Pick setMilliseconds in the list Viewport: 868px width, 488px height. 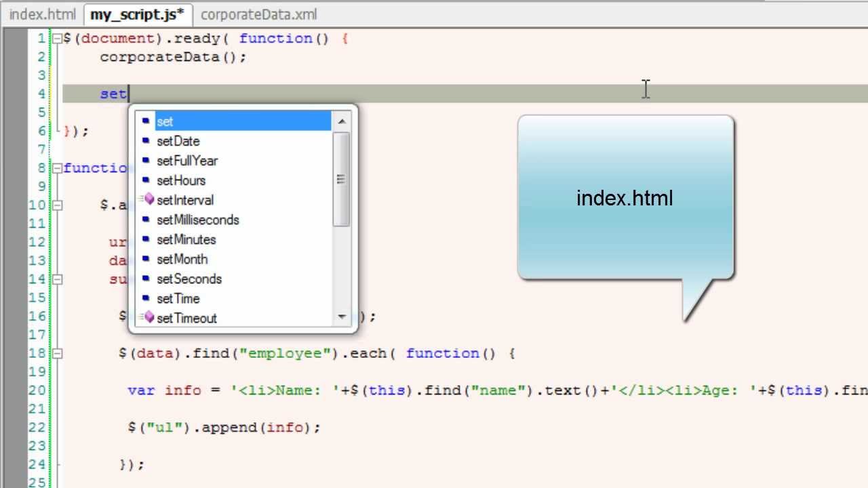(197, 220)
